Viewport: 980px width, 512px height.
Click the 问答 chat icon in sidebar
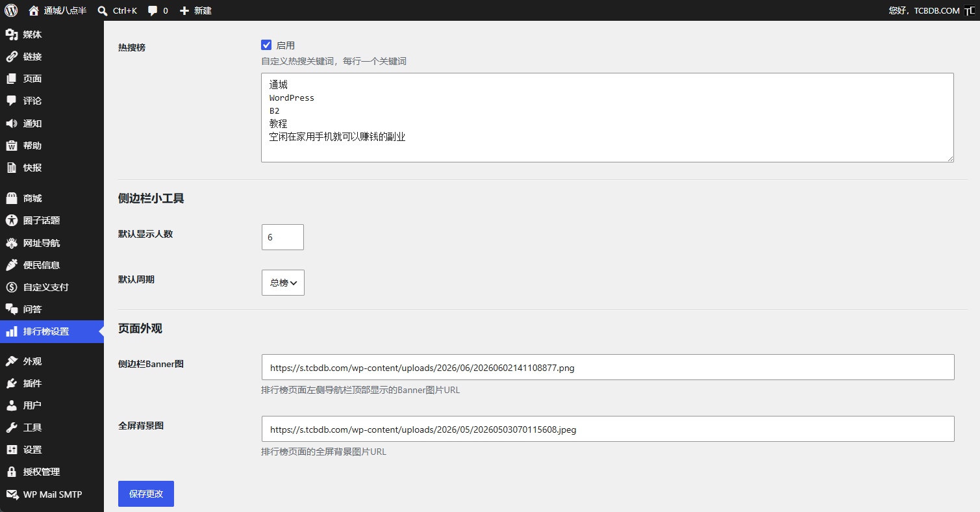(12, 309)
